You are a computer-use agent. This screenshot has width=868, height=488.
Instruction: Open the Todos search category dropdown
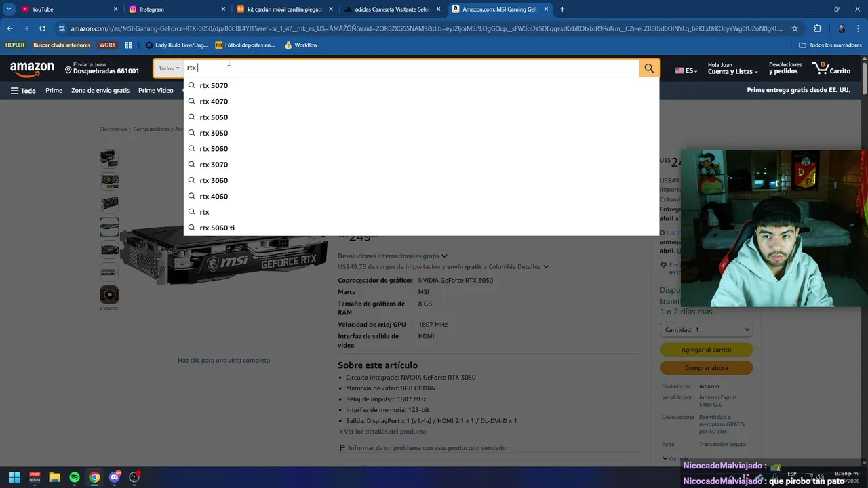pyautogui.click(x=169, y=68)
